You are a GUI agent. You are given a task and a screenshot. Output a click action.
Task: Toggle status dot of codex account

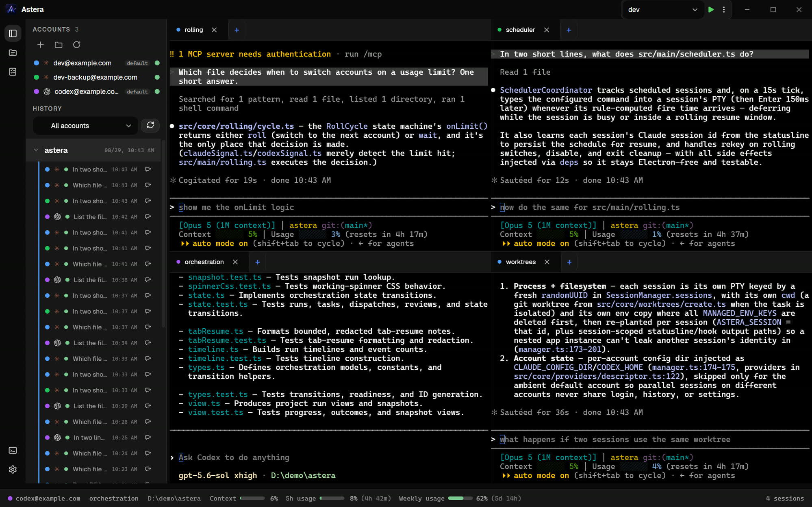click(x=157, y=91)
